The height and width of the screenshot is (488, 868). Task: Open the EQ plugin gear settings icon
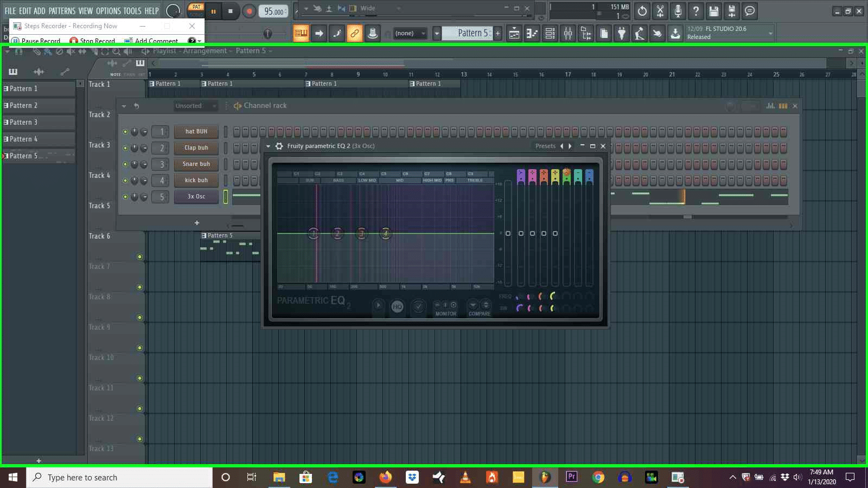click(279, 146)
